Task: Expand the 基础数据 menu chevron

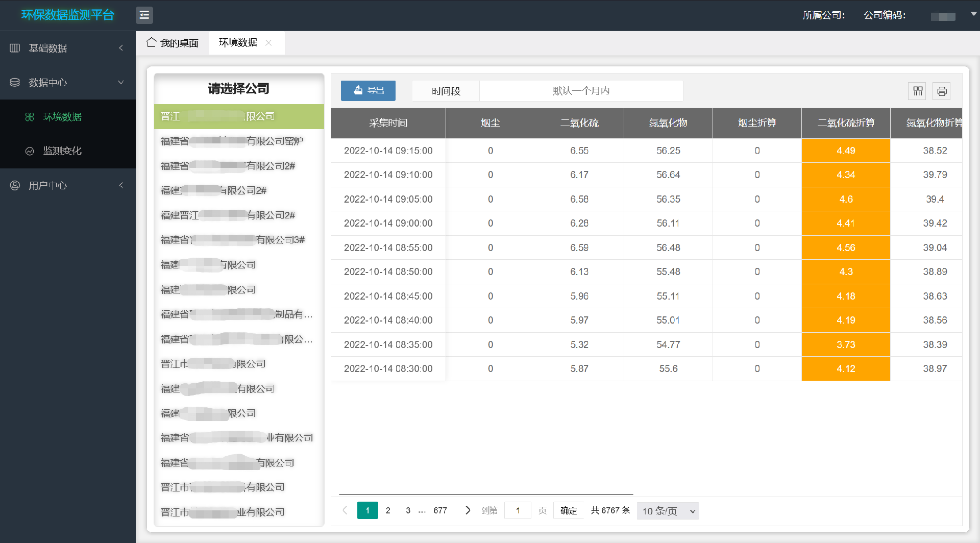Action: 121,48
